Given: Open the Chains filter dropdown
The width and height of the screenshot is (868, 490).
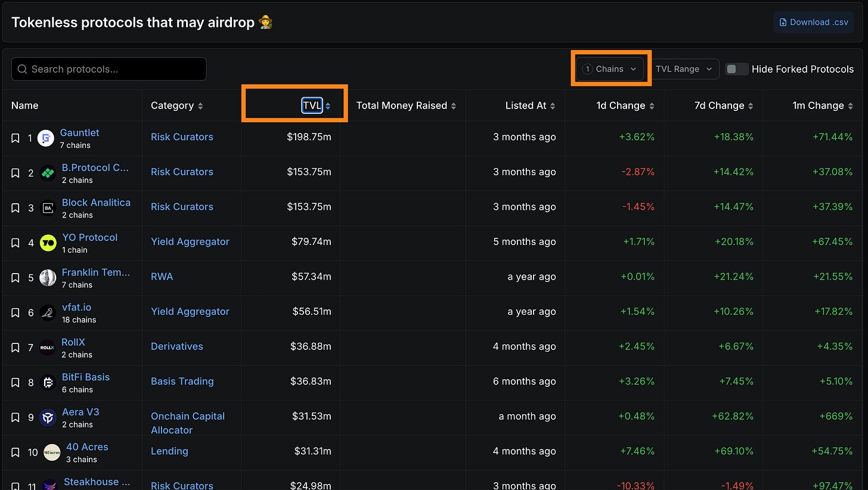Looking at the screenshot, I should pyautogui.click(x=610, y=69).
